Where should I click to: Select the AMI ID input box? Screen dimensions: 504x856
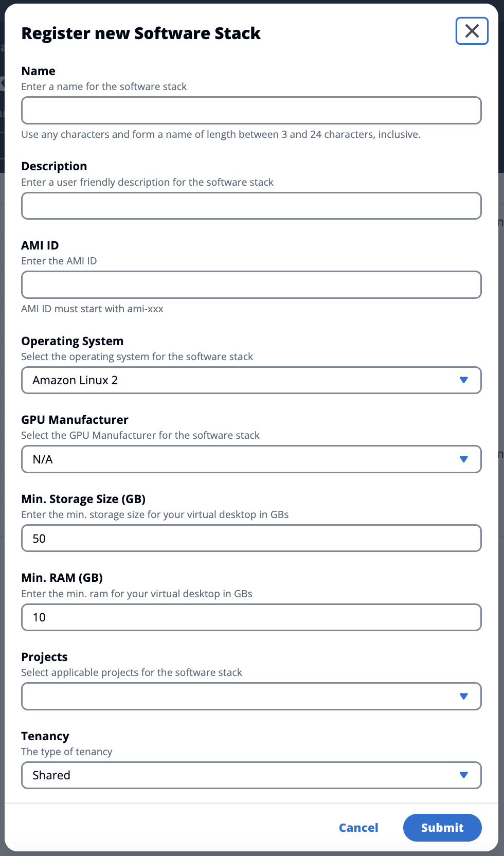coord(251,285)
